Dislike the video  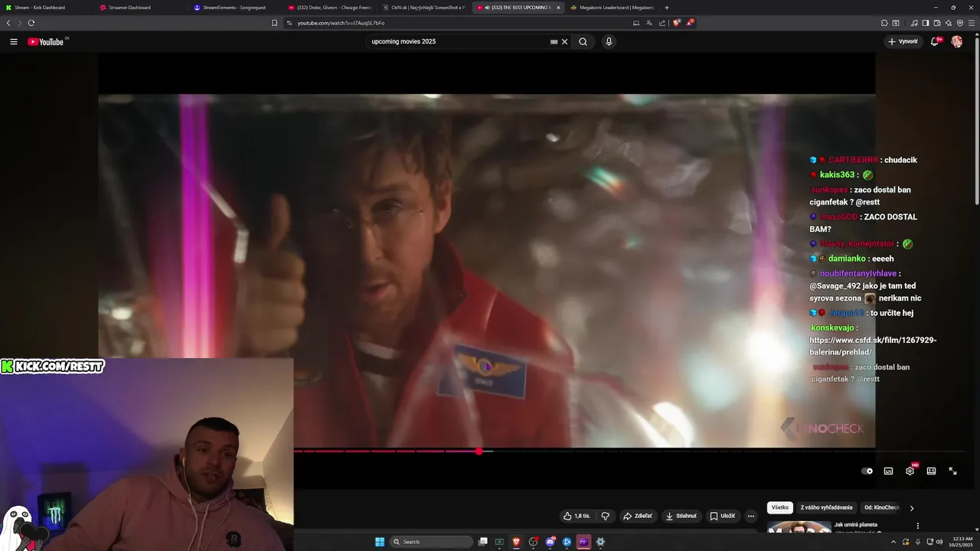[x=606, y=516]
